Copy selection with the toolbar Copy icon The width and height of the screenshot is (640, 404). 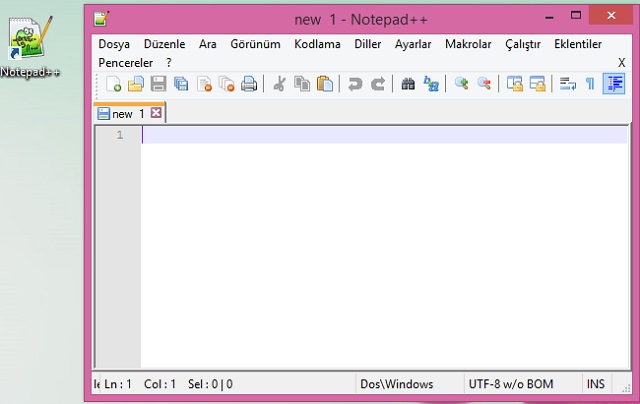302,84
